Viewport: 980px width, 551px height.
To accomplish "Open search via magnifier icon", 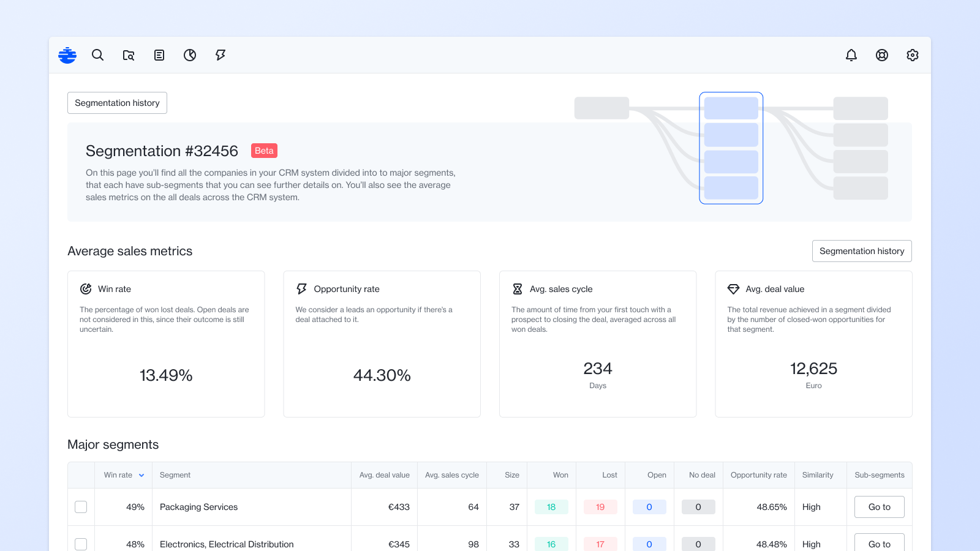I will (98, 55).
